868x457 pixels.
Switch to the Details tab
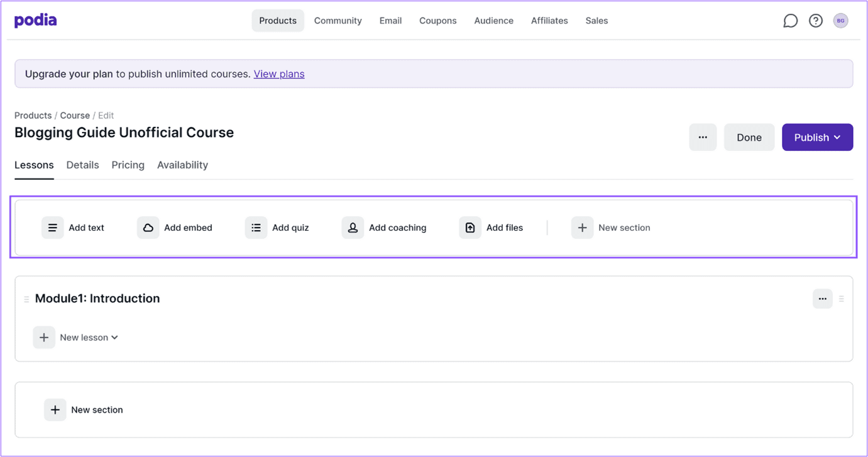[83, 165]
